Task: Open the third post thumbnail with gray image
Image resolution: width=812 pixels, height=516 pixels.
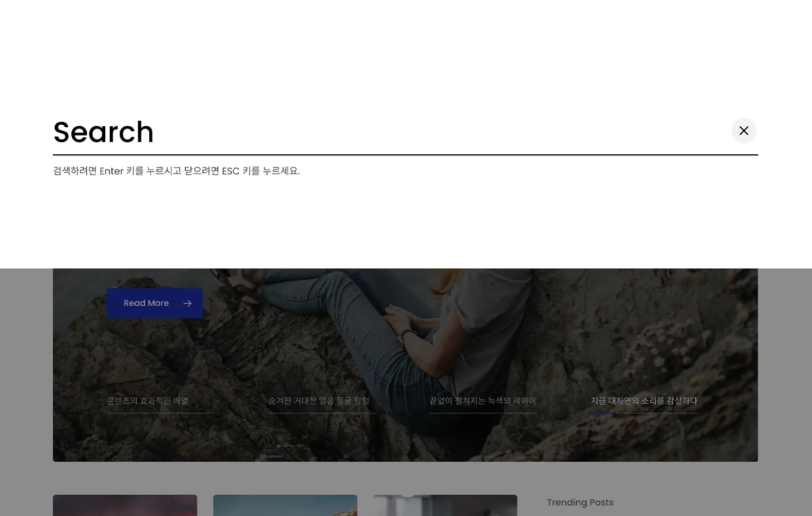Action: tap(445, 506)
